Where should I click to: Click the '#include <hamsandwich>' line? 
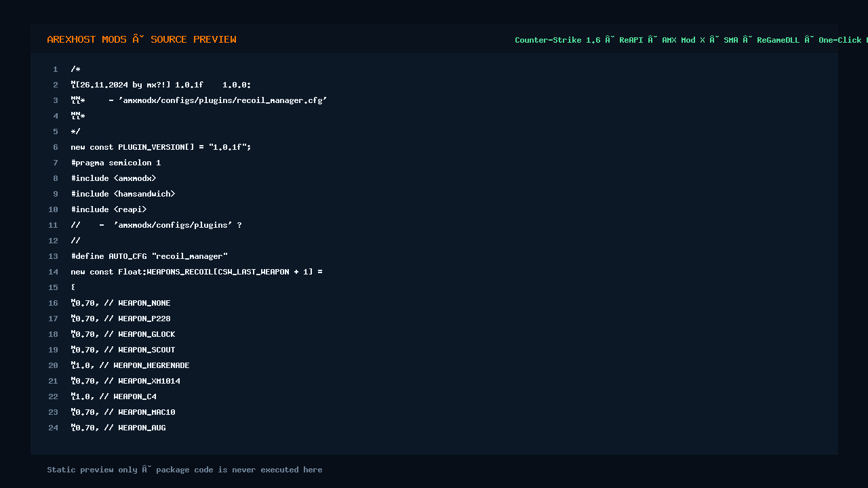coord(123,194)
